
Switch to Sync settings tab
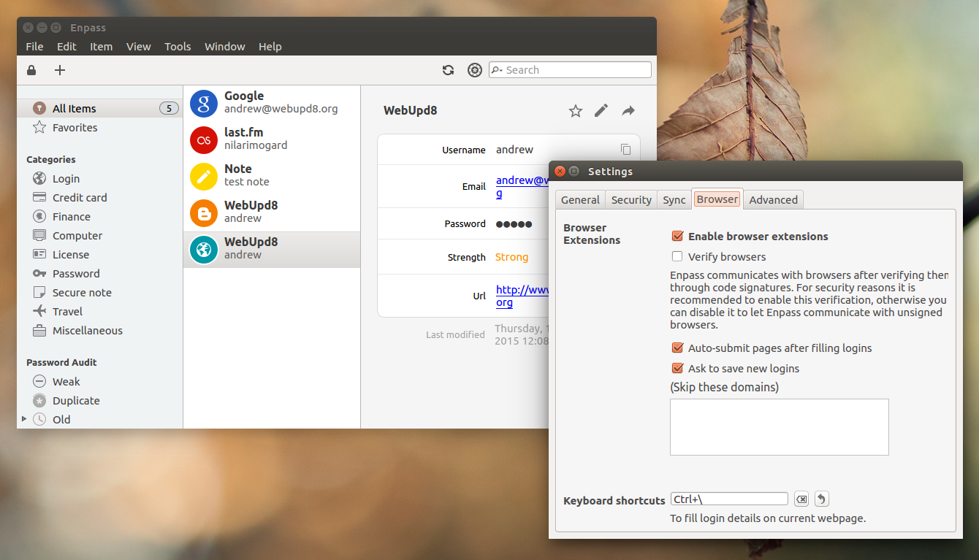pyautogui.click(x=674, y=200)
